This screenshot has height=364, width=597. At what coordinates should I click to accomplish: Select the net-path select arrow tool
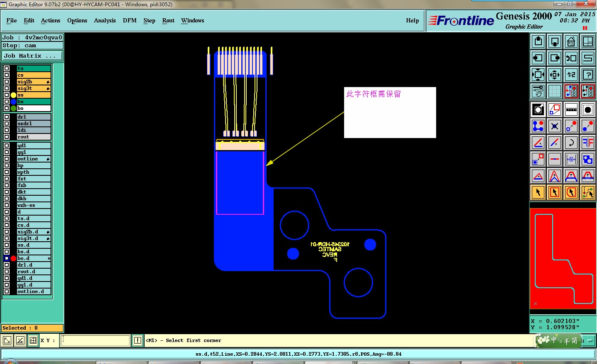click(x=588, y=192)
